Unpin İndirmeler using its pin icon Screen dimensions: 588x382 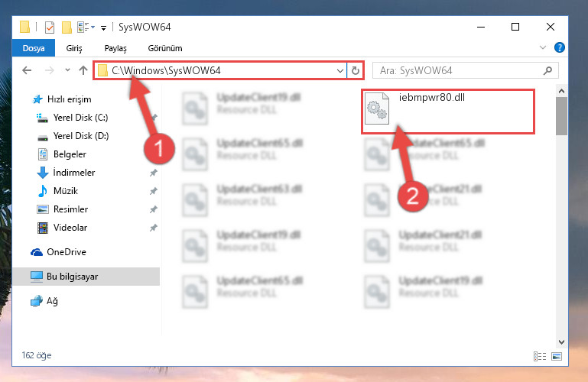(x=154, y=173)
